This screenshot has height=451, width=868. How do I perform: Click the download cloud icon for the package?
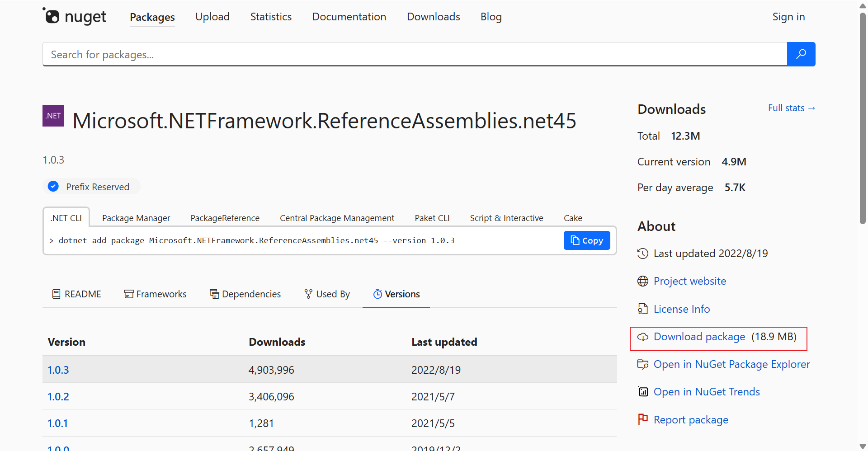(643, 337)
